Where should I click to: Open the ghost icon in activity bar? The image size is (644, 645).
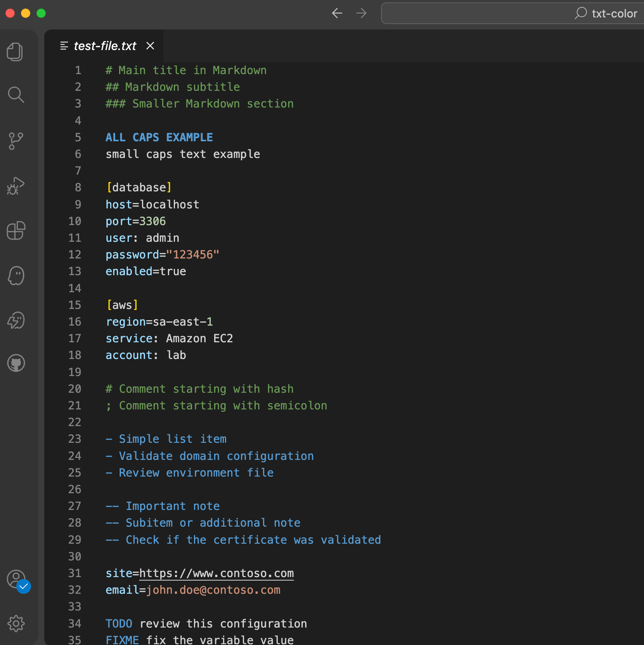pos(16,276)
